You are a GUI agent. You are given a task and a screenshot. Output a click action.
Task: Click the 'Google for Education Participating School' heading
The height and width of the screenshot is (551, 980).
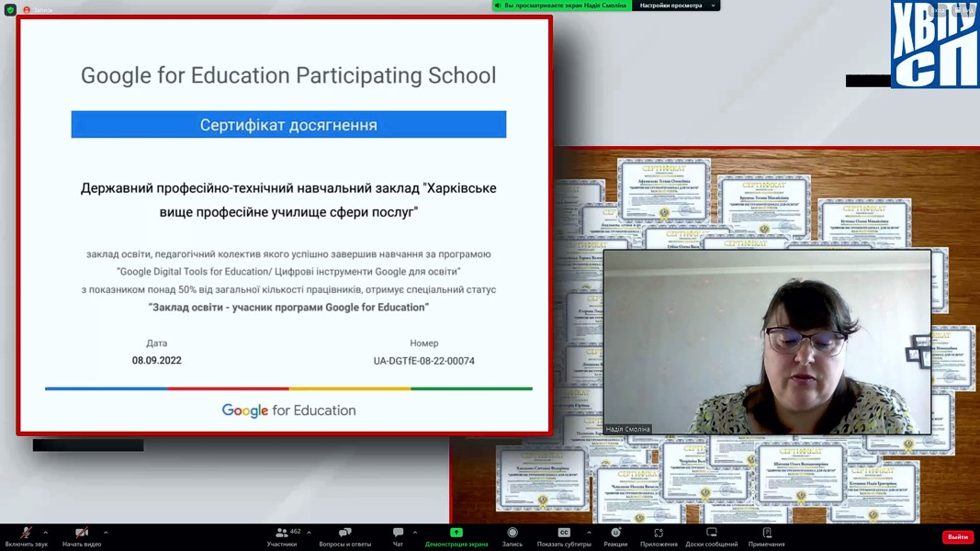pos(288,75)
